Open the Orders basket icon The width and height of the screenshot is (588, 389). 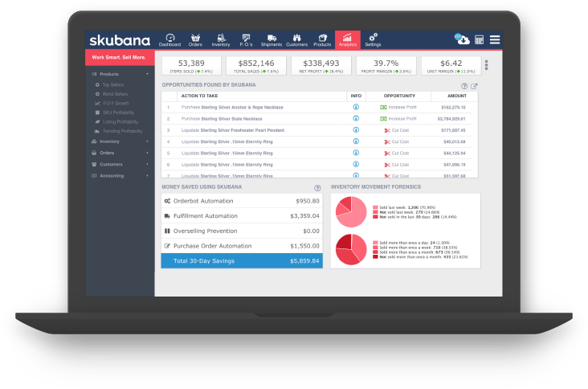[195, 39]
